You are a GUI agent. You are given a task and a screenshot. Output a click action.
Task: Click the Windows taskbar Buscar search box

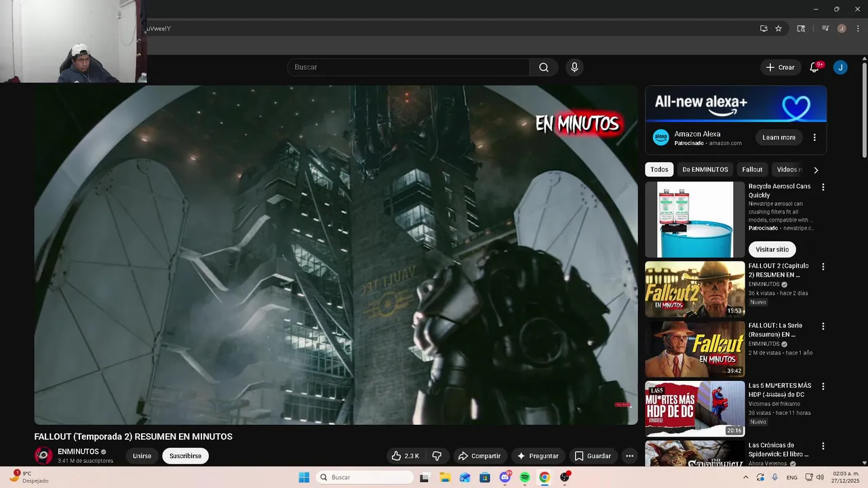point(364,477)
